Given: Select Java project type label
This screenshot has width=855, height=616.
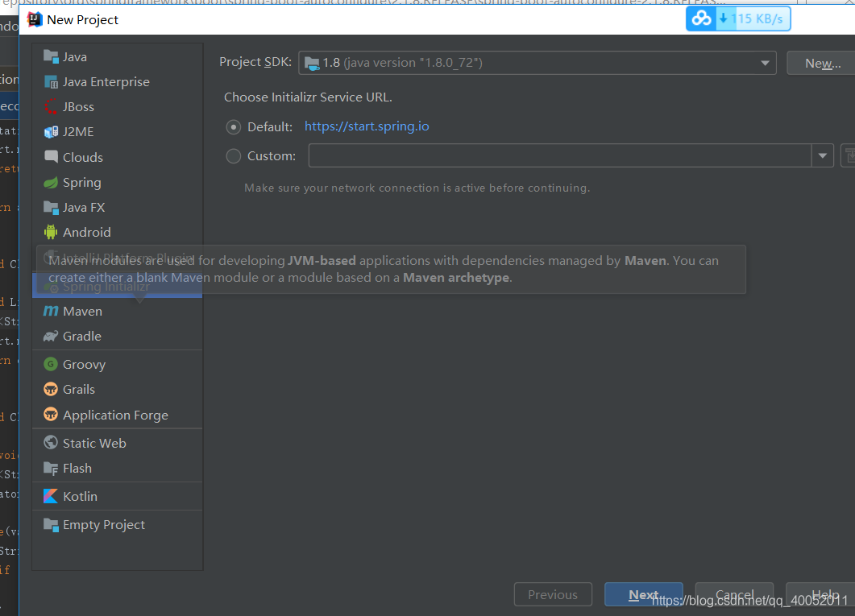Looking at the screenshot, I should 75,56.
